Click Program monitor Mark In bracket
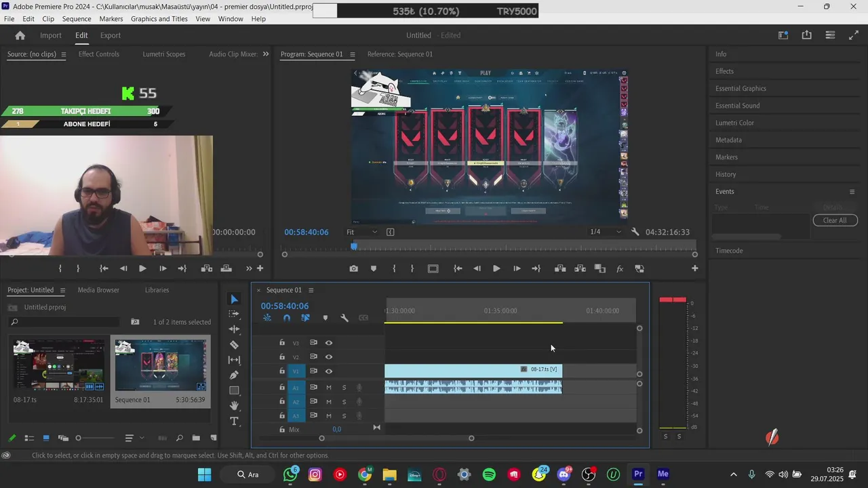 pyautogui.click(x=394, y=268)
